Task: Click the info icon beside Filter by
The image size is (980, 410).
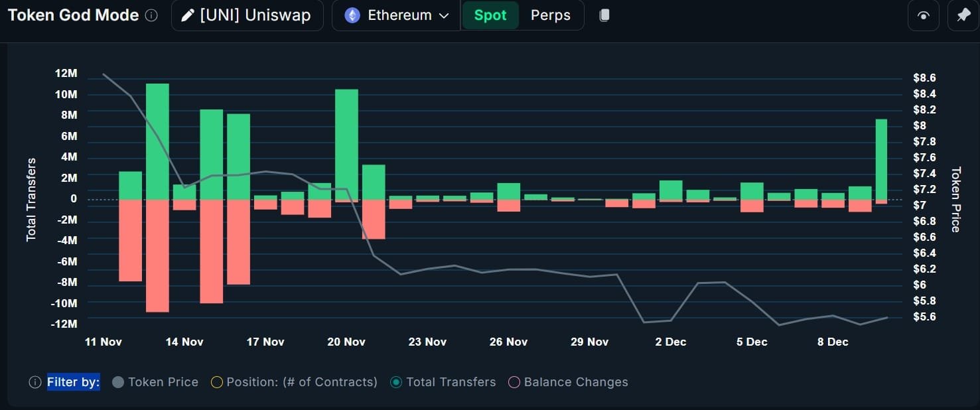Action: click(35, 382)
